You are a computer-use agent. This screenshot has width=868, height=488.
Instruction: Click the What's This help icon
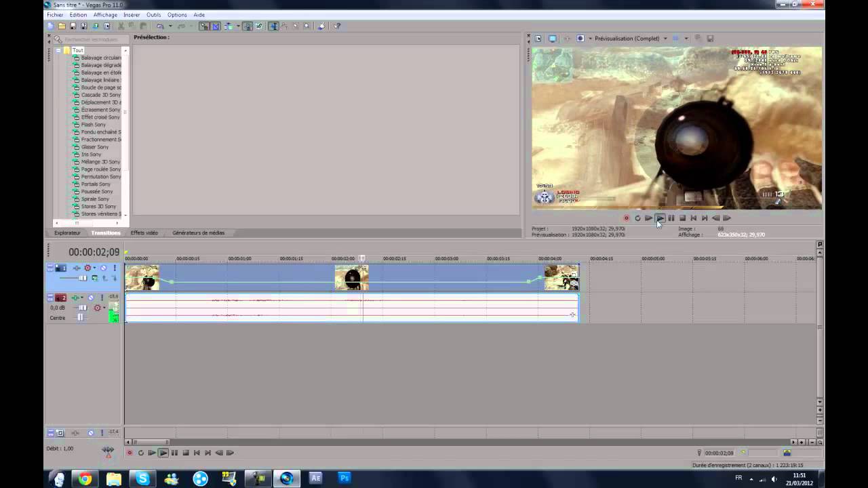tap(337, 26)
